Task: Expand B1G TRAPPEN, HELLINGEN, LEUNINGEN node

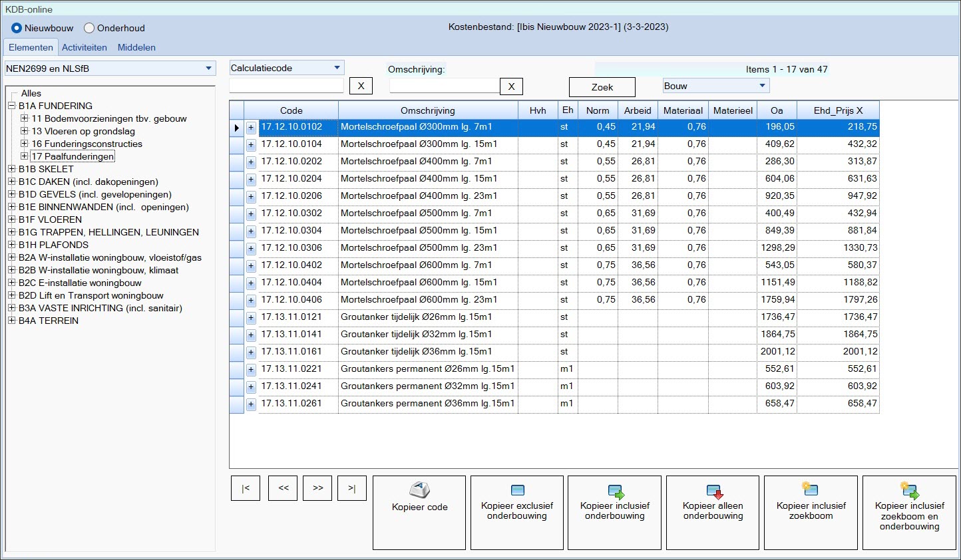Action: tap(11, 232)
